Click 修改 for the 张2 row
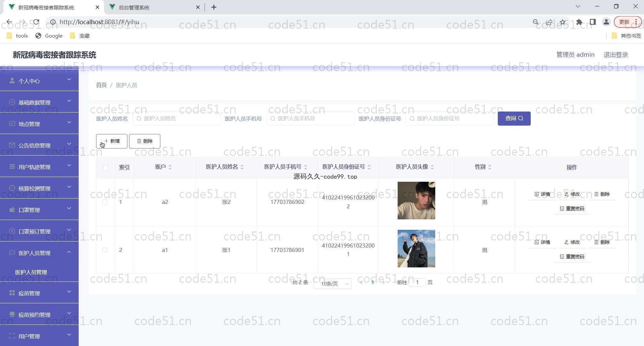This screenshot has height=346, width=644. click(x=572, y=194)
